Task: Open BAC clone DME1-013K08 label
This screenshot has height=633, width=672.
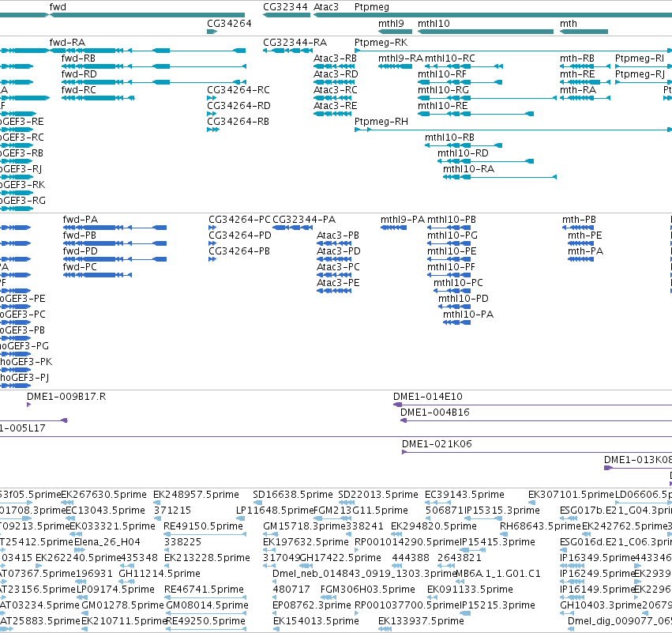Action: tap(638, 460)
